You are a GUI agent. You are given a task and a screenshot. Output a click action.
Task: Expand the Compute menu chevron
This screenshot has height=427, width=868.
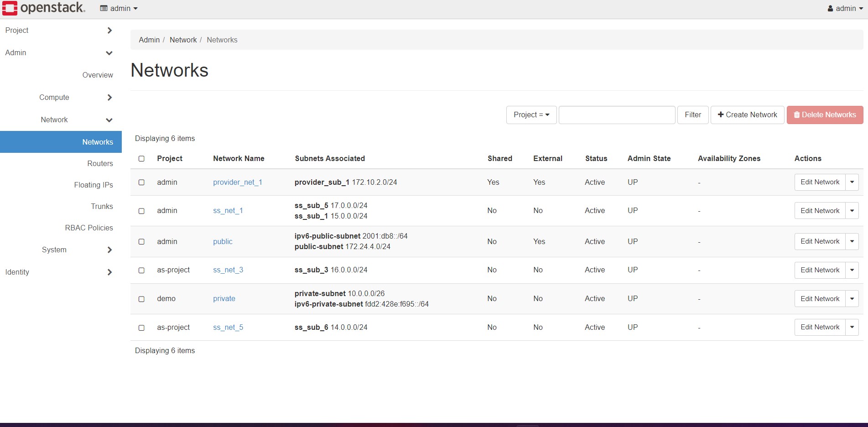[x=109, y=98]
